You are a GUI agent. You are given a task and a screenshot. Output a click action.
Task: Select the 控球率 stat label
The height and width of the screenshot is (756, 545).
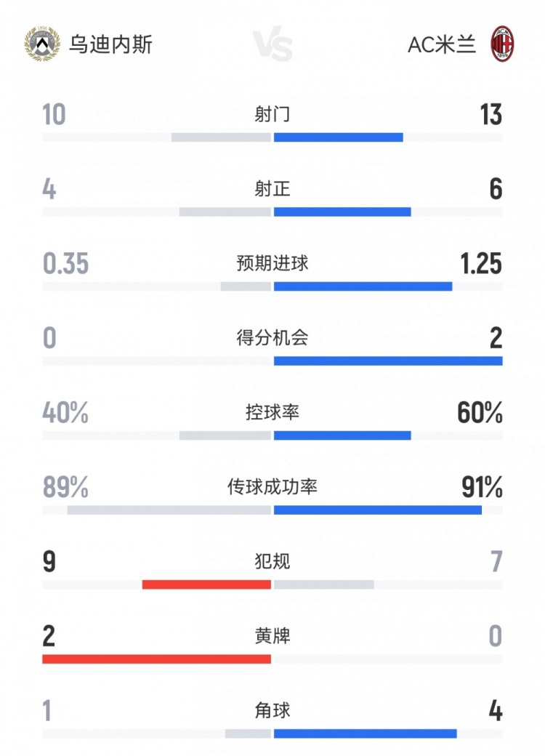pyautogui.click(x=272, y=413)
